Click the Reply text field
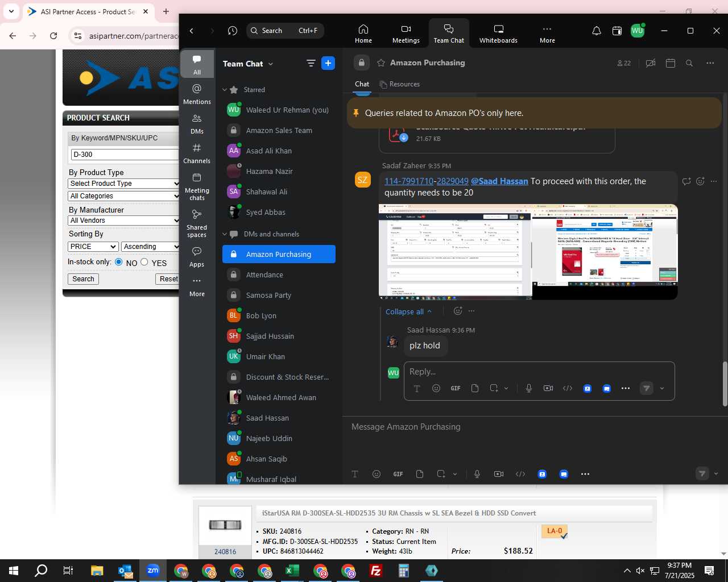The height and width of the screenshot is (582, 728). pyautogui.click(x=539, y=372)
